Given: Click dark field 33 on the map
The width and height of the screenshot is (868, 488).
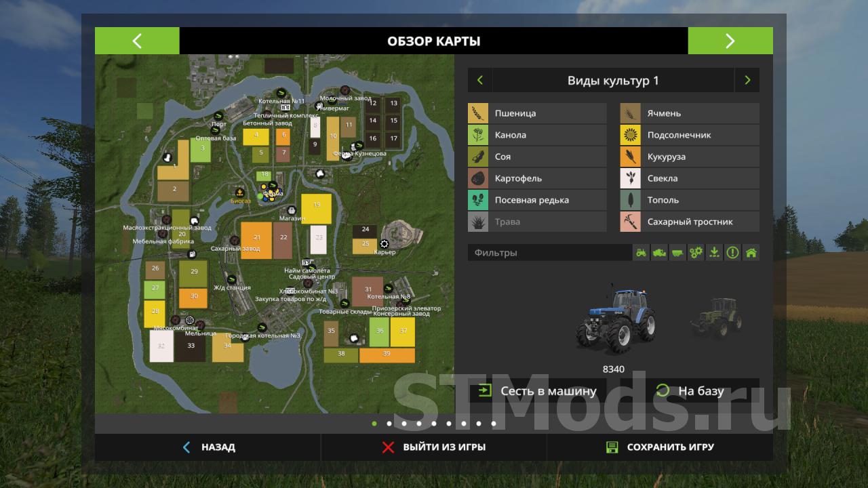Looking at the screenshot, I should (191, 346).
